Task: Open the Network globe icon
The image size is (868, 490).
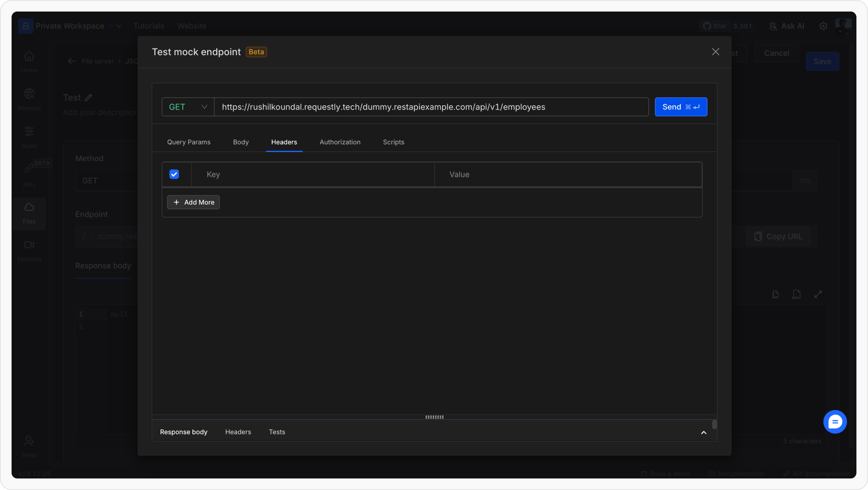Action: pos(29,94)
